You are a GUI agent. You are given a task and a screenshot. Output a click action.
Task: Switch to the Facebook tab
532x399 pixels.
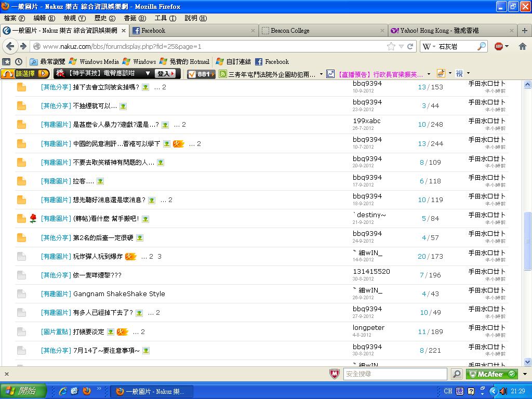[x=193, y=31]
